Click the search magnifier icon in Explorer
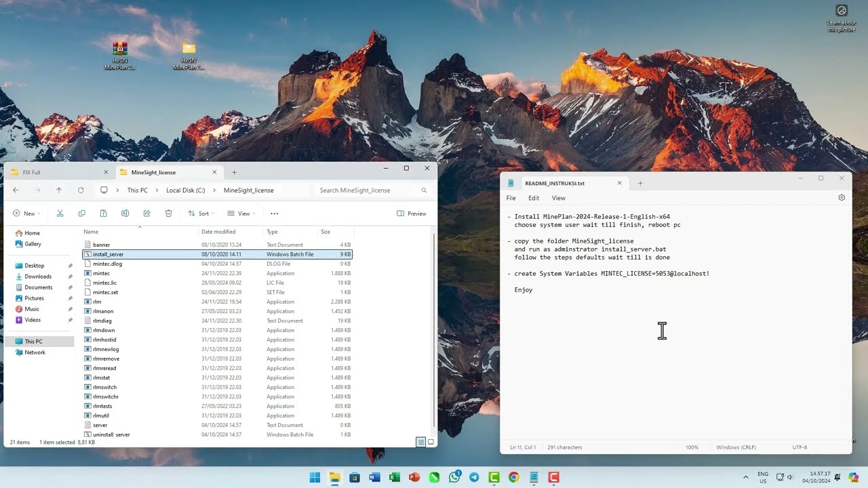868x488 pixels. point(424,190)
